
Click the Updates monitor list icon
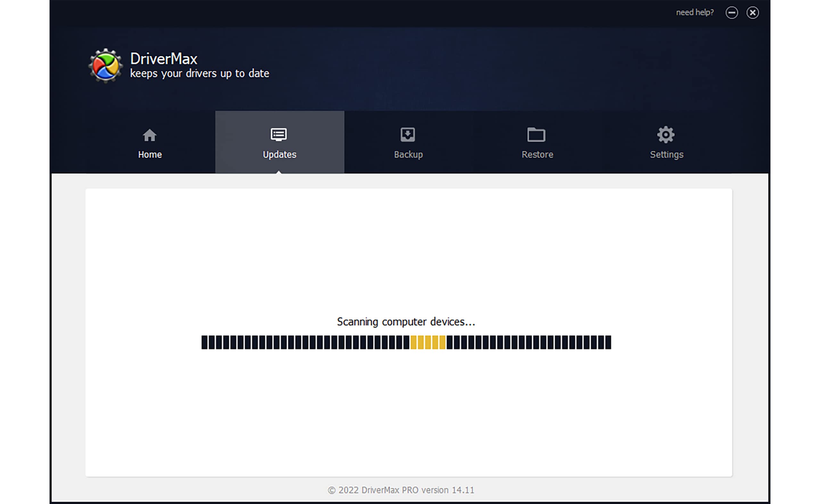(279, 135)
